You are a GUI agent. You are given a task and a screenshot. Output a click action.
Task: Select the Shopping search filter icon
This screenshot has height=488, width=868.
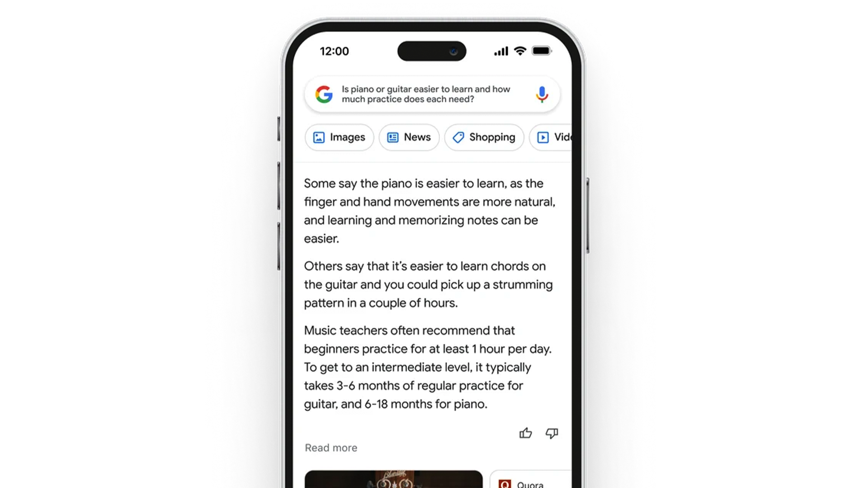coord(458,137)
